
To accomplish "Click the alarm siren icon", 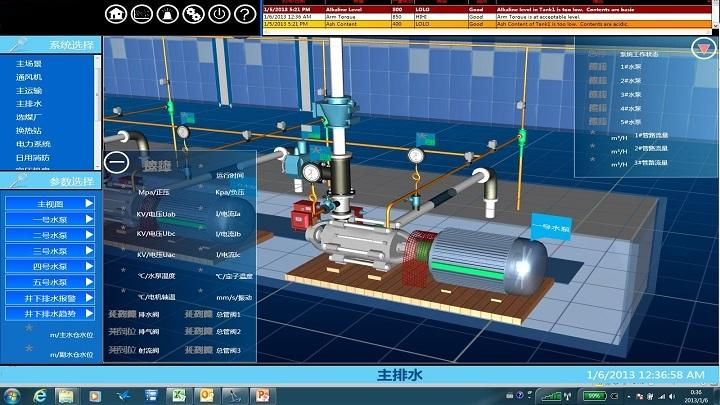I will [x=168, y=13].
